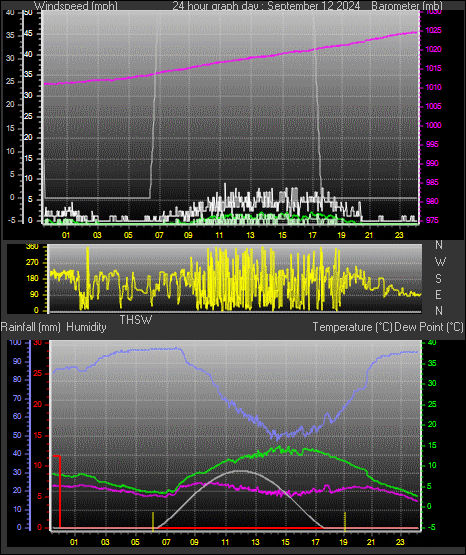Image resolution: width=466 pixels, height=555 pixels.
Task: Click the 100 tick on the blue humidity scale
Action: tap(16, 343)
